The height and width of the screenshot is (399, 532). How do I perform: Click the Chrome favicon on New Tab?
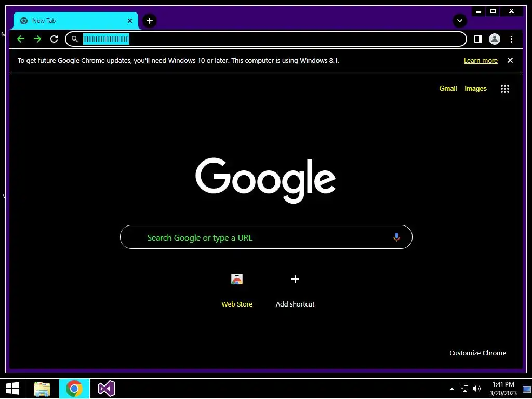pos(24,21)
